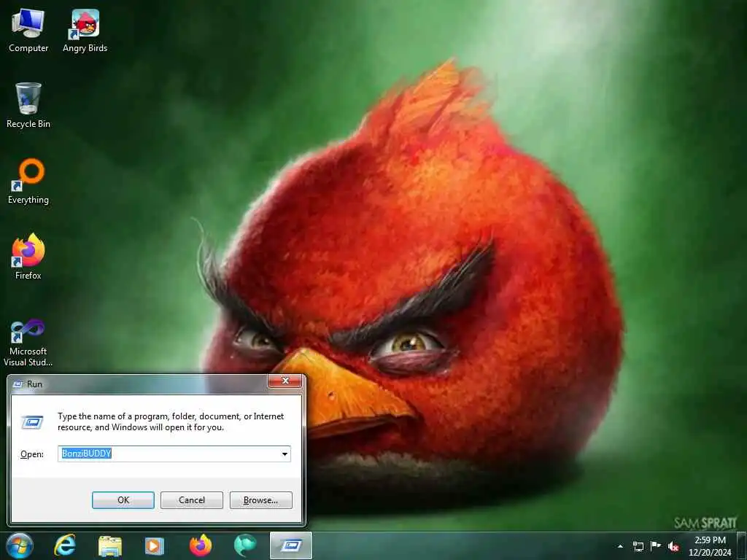
Task: Close the Run dialog
Action: click(x=285, y=381)
